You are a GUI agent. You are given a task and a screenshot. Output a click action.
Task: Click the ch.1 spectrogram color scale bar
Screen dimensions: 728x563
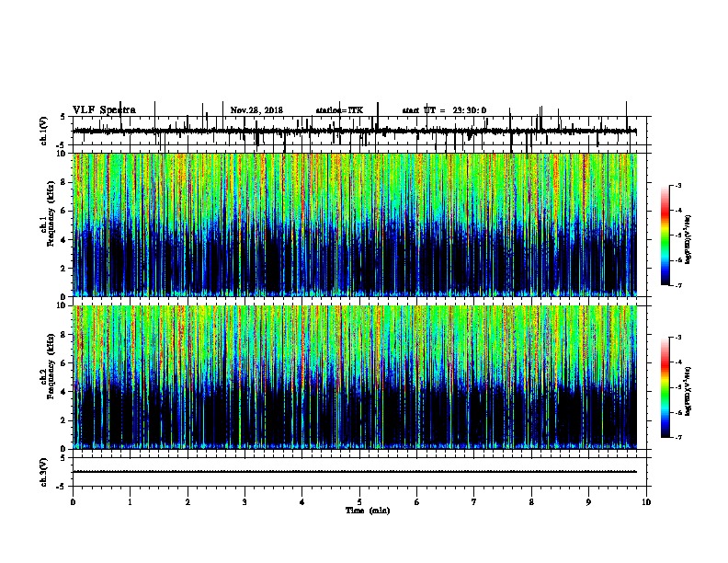(665, 236)
